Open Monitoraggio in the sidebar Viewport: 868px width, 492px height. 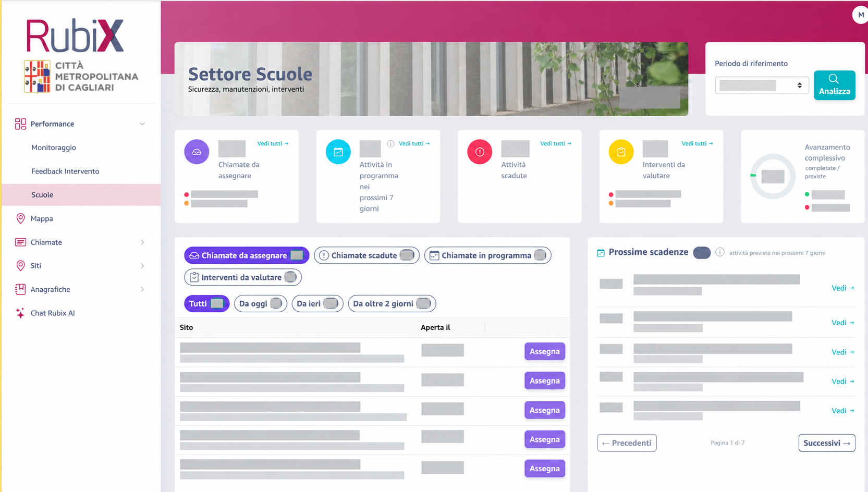[x=54, y=147]
